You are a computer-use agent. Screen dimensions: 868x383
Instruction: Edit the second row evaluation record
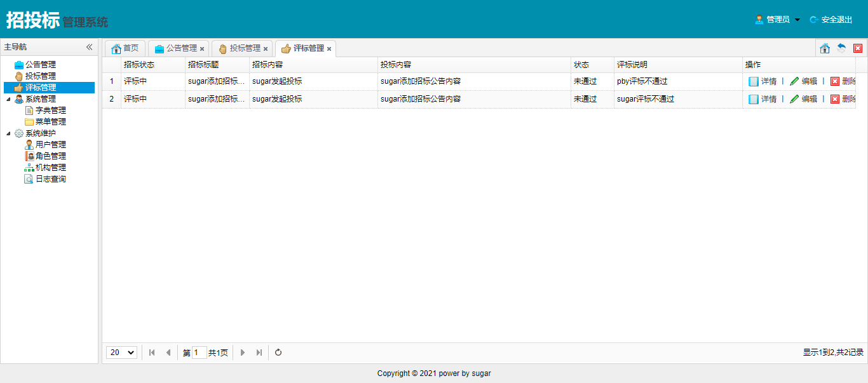803,99
